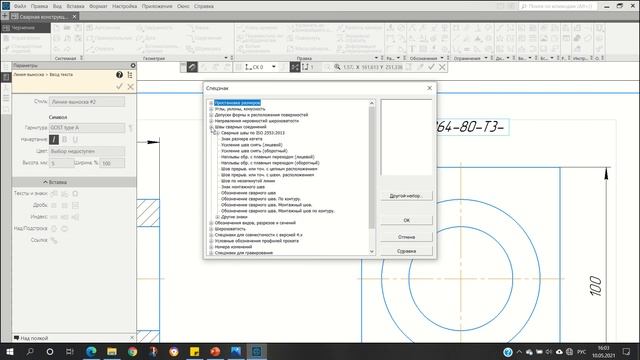Open Windows search magnifier in the taskbar

click(x=30, y=351)
